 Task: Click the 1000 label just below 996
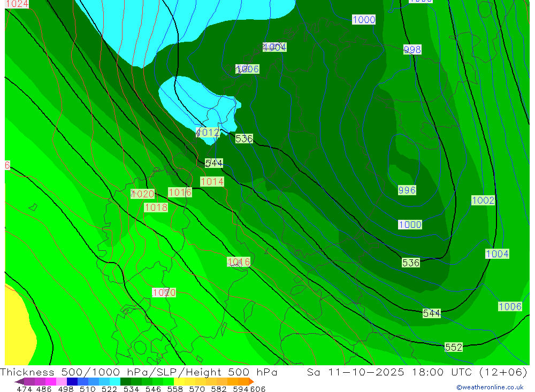[x=410, y=225]
